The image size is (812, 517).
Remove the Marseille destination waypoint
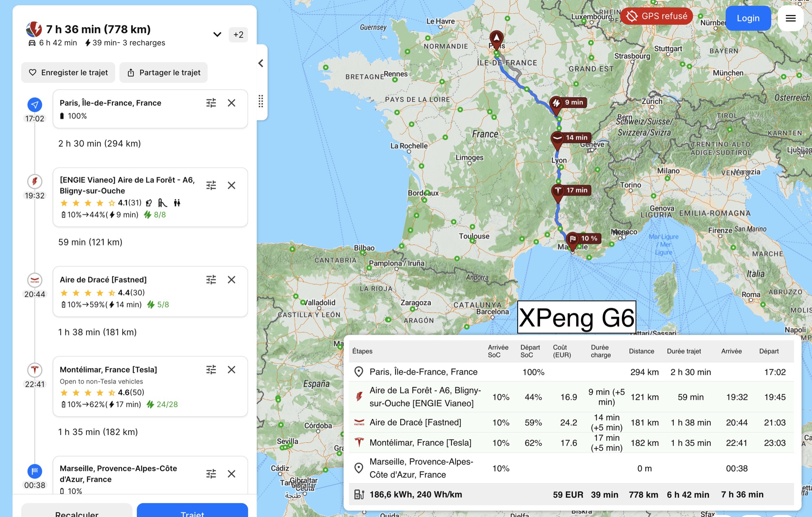pyautogui.click(x=231, y=474)
